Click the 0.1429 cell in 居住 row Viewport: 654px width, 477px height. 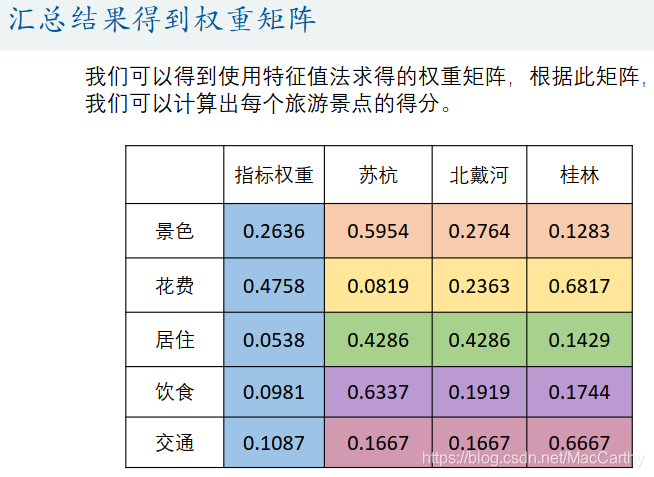pyautogui.click(x=579, y=340)
